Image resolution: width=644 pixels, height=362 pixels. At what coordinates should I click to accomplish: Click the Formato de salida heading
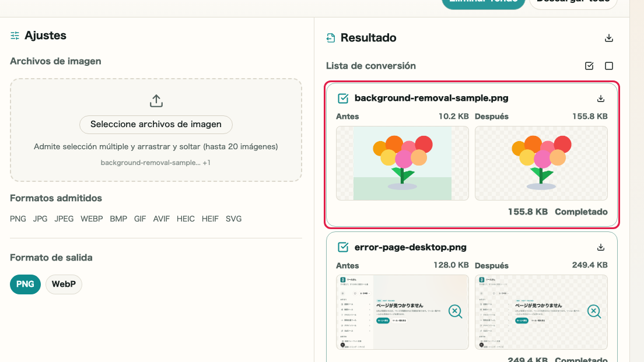click(51, 257)
